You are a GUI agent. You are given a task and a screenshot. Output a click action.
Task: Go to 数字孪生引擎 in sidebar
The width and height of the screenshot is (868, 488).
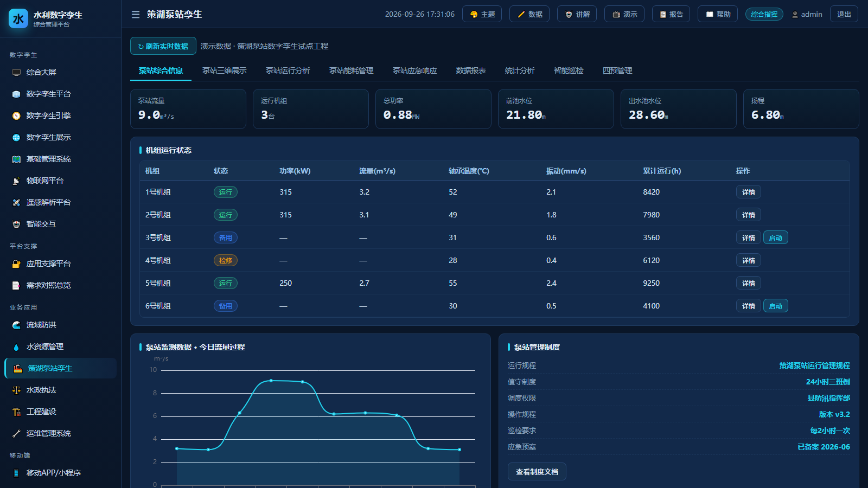coord(61,115)
